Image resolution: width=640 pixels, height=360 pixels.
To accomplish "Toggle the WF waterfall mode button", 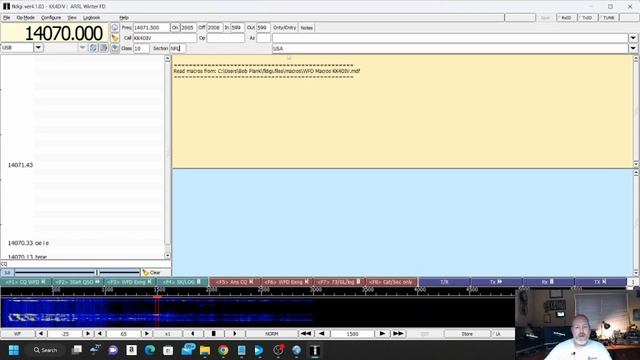I will [x=18, y=334].
